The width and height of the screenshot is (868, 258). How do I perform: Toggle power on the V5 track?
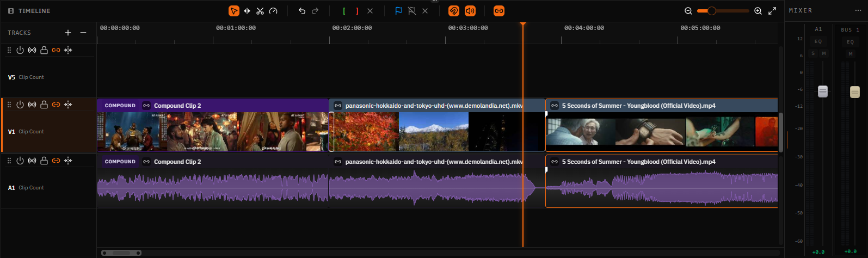[x=20, y=50]
